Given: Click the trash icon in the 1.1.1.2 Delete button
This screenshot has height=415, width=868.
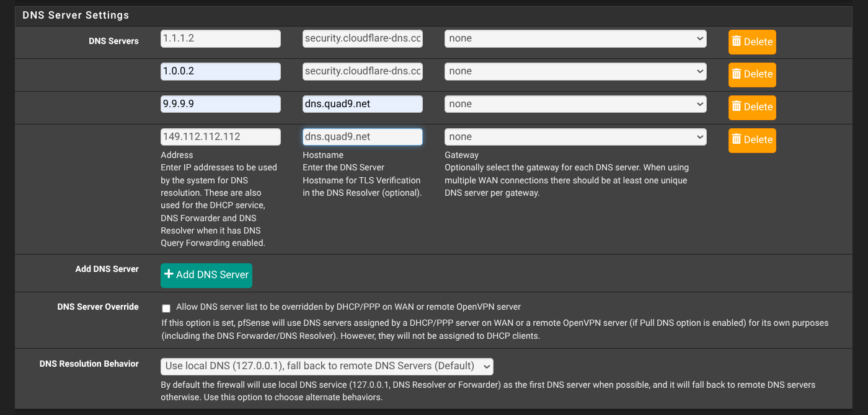Looking at the screenshot, I should (x=737, y=42).
